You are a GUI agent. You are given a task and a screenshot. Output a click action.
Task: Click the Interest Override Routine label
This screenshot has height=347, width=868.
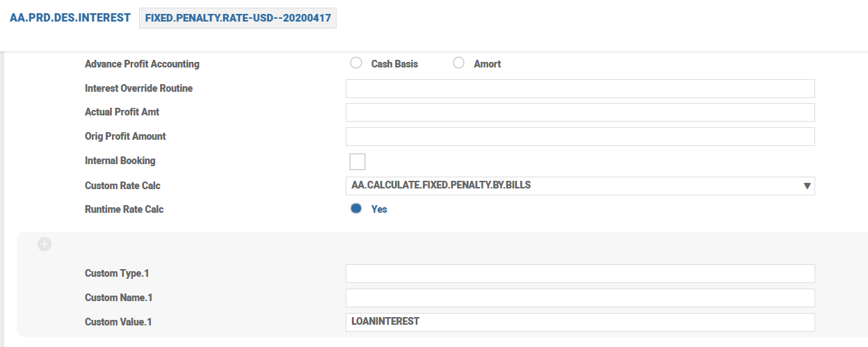[138, 88]
